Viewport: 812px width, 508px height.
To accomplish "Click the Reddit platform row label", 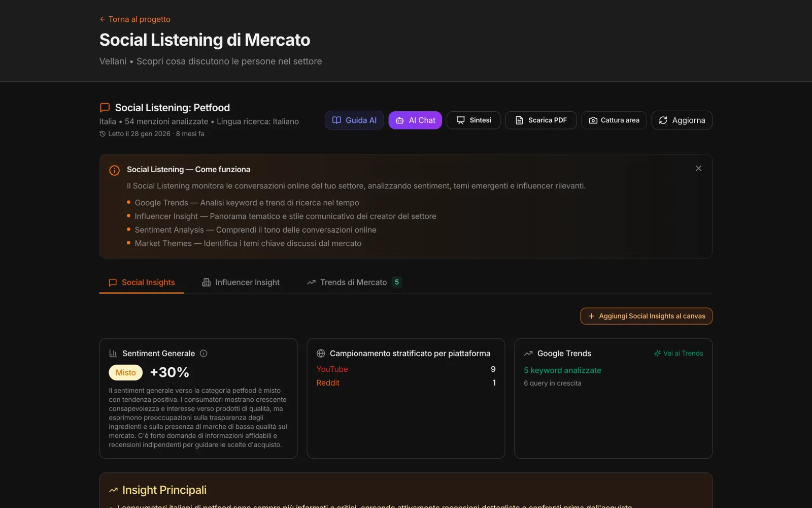I will pos(328,383).
